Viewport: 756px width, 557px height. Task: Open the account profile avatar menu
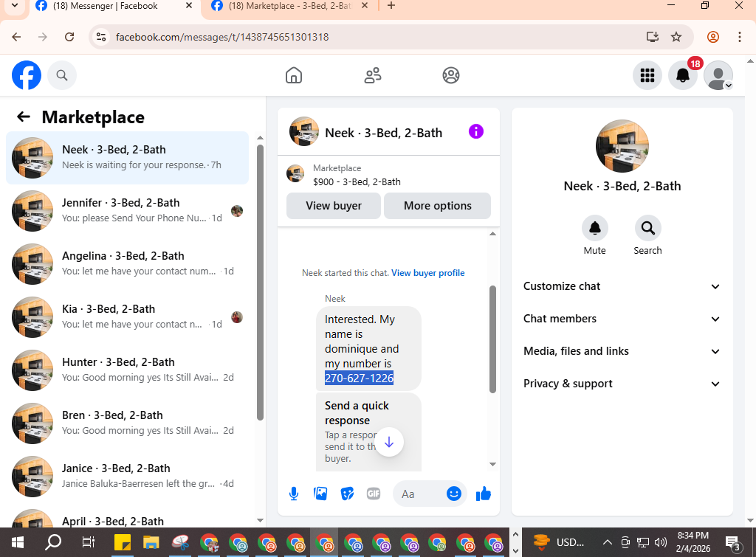(x=718, y=75)
